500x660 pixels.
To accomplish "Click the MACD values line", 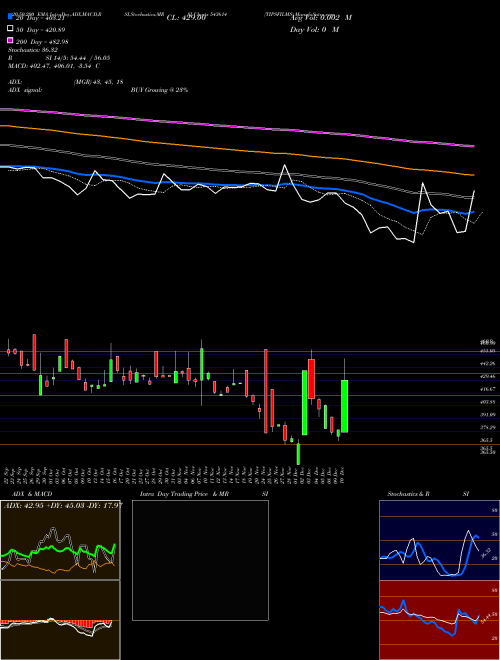I will pyautogui.click(x=53, y=66).
